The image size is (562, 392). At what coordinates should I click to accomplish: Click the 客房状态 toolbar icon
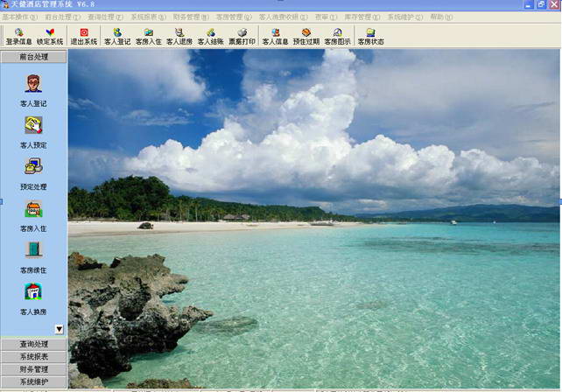click(370, 37)
